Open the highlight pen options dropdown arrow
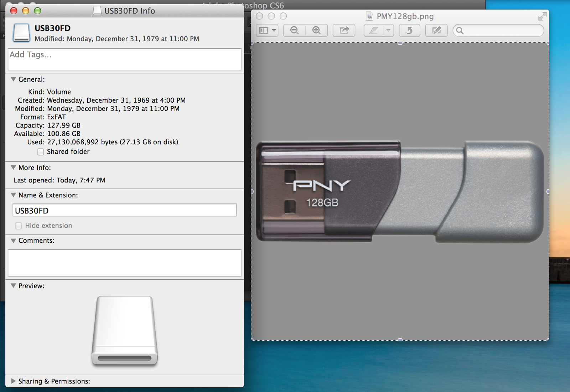This screenshot has height=392, width=570. click(389, 31)
